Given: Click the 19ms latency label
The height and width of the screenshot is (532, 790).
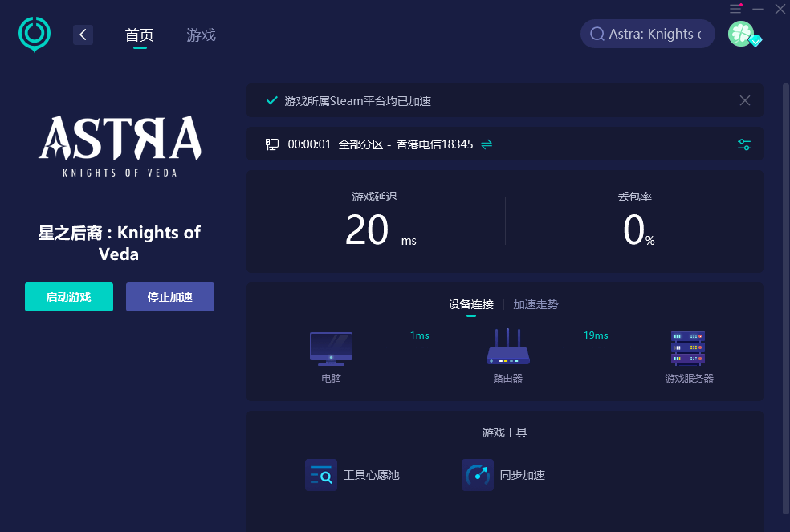Looking at the screenshot, I should point(596,335).
